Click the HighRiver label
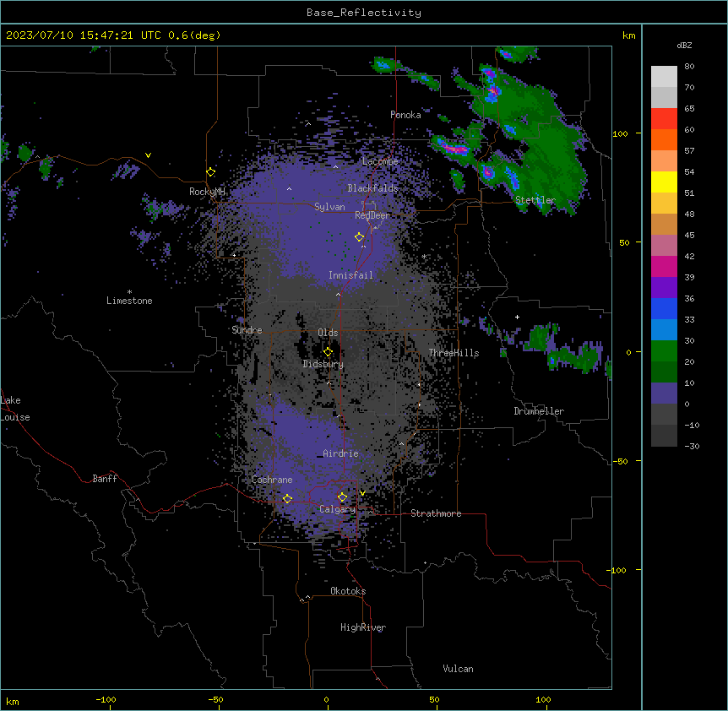This screenshot has width=728, height=711. [363, 627]
